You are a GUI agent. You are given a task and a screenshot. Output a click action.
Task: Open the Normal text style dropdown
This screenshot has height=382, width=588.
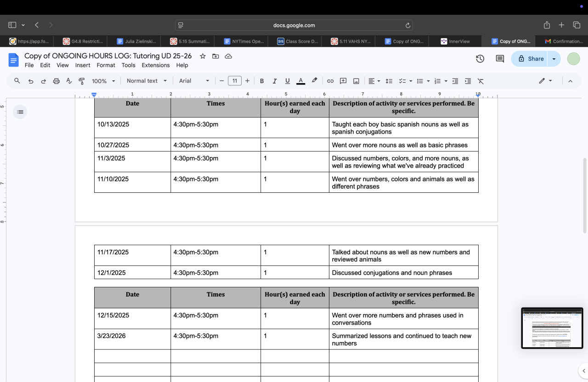click(x=147, y=81)
